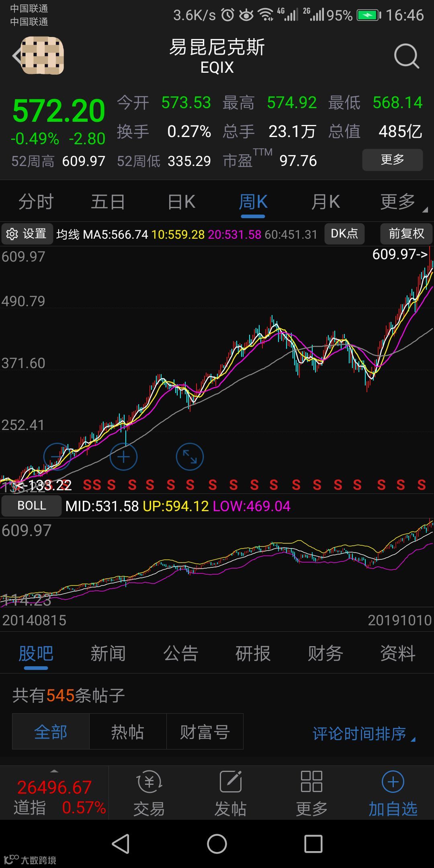Tap the back arrow beside the avatar
434x868 pixels.
16,56
